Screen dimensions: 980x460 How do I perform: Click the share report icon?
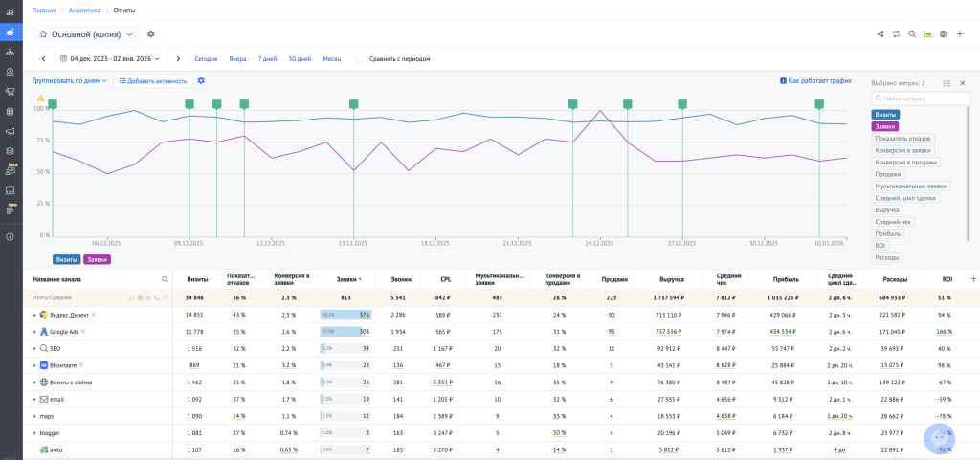click(x=880, y=34)
